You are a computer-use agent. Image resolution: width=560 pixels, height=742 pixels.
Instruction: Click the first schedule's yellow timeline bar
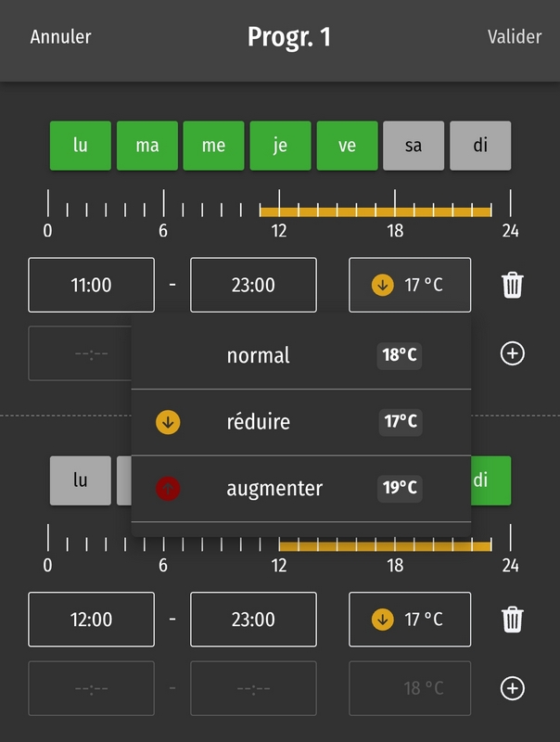click(x=375, y=211)
